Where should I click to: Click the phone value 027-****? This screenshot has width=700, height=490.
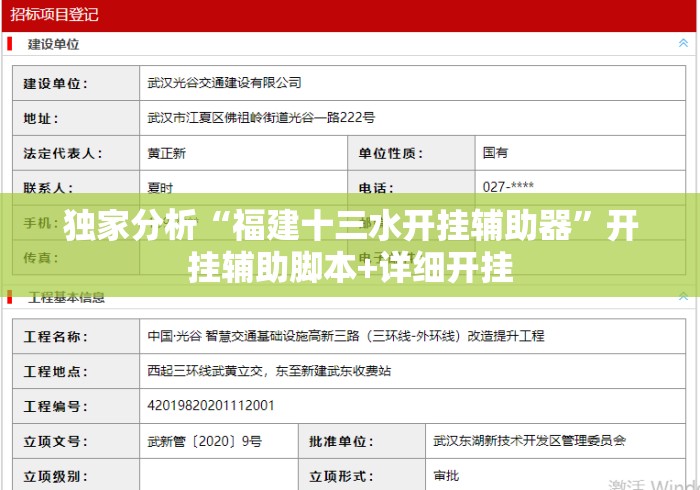(x=508, y=187)
